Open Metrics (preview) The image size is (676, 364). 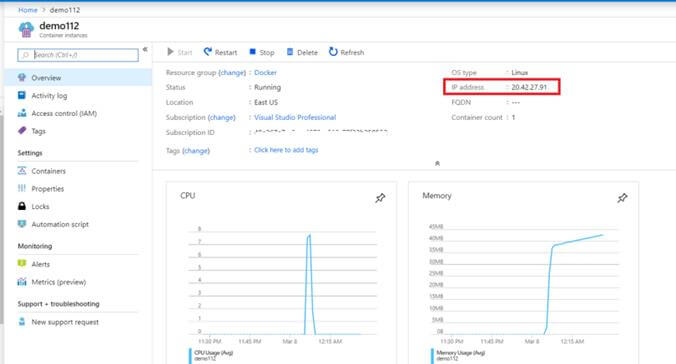click(59, 282)
